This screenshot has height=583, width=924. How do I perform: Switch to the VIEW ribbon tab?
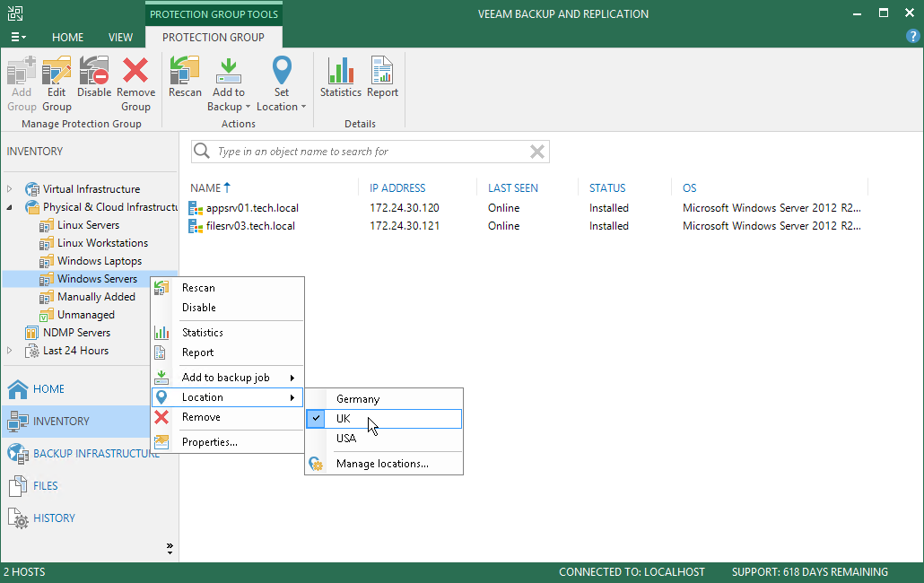pyautogui.click(x=120, y=37)
